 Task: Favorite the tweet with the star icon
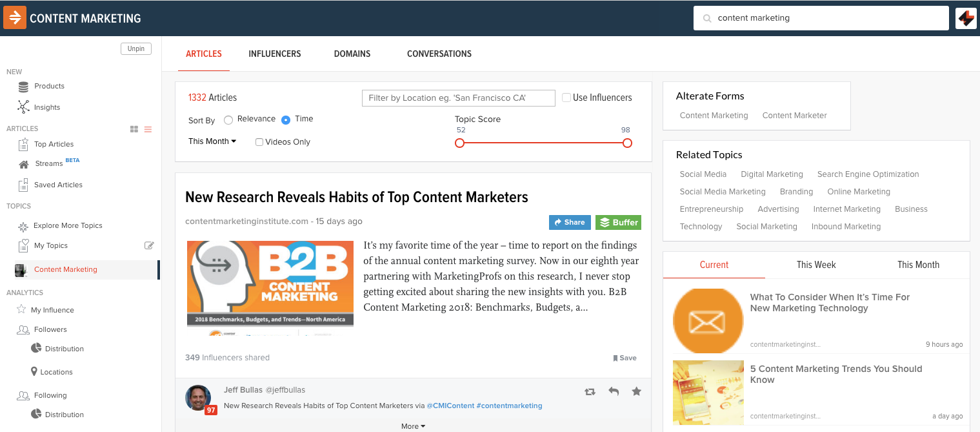pyautogui.click(x=637, y=391)
